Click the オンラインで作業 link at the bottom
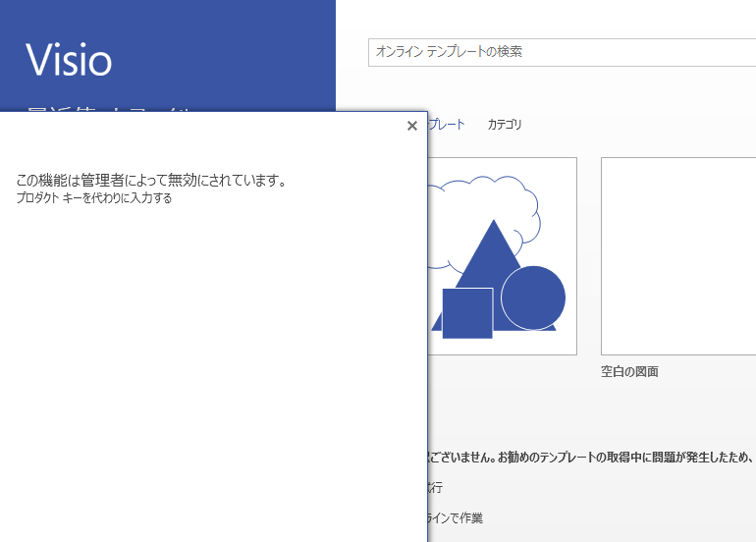Viewport: 756px width, 542px height. point(456,518)
